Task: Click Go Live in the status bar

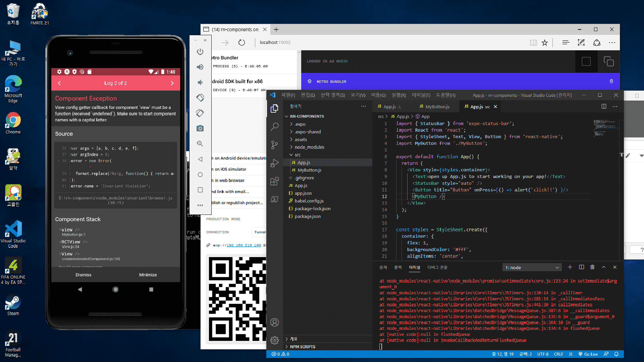Action: [588, 354]
